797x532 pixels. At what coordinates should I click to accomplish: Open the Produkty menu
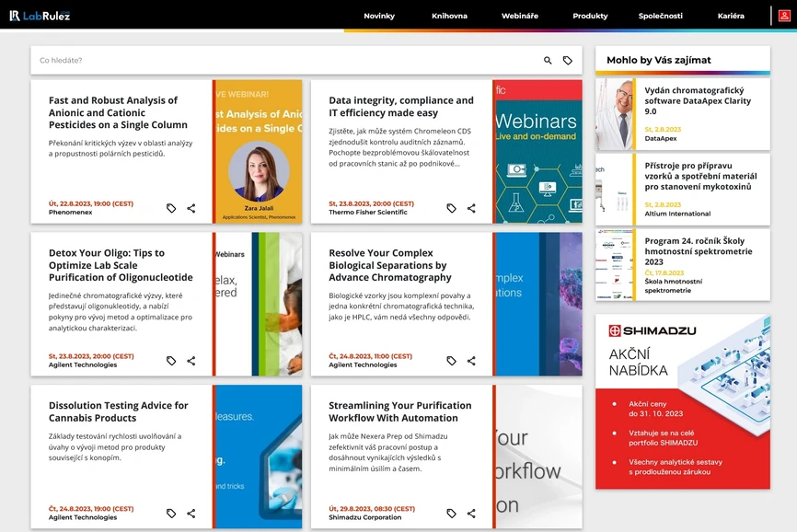pyautogui.click(x=590, y=16)
